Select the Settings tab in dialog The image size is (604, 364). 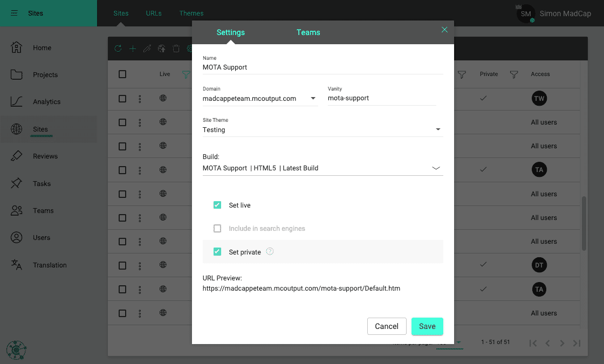[x=230, y=32]
